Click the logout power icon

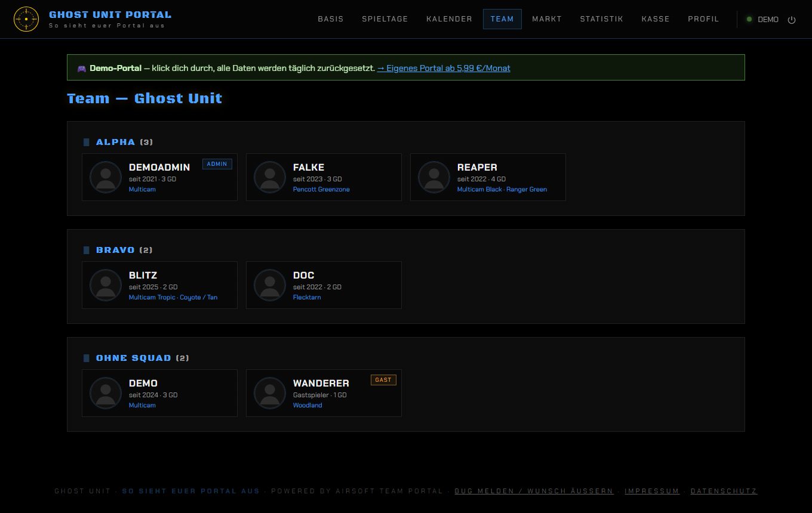pyautogui.click(x=792, y=20)
